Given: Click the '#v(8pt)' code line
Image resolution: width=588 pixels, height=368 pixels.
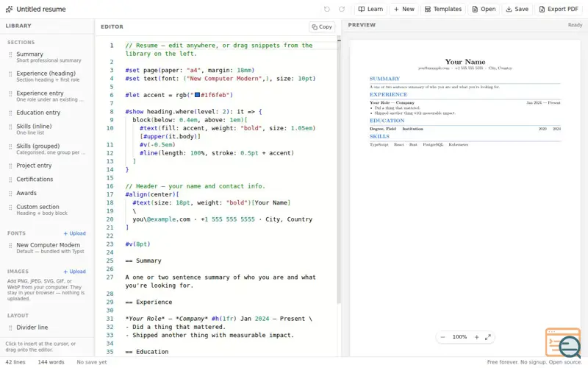Looking at the screenshot, I should point(137,244).
